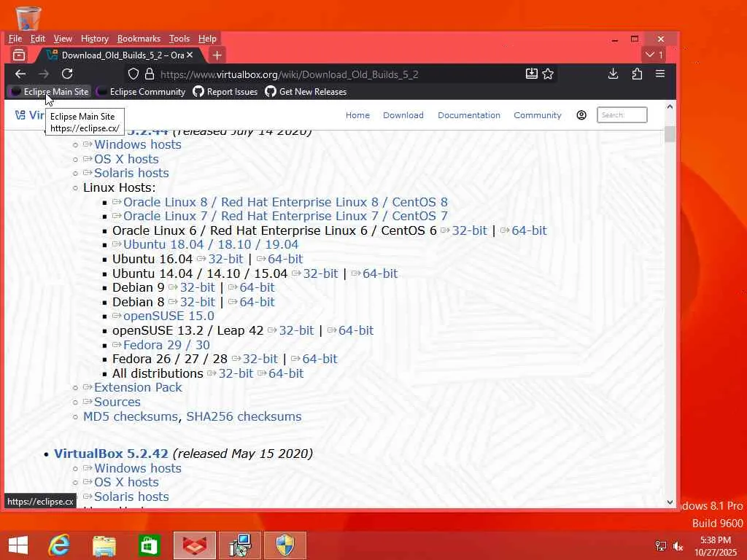Open the Extensions puzzle icon
The width and height of the screenshot is (747, 560).
click(637, 74)
